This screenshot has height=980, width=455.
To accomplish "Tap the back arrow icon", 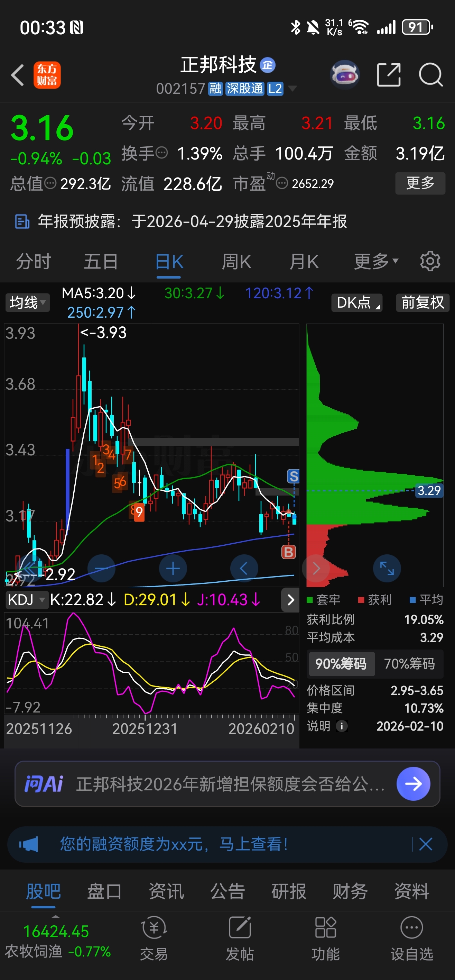I will coord(18,75).
